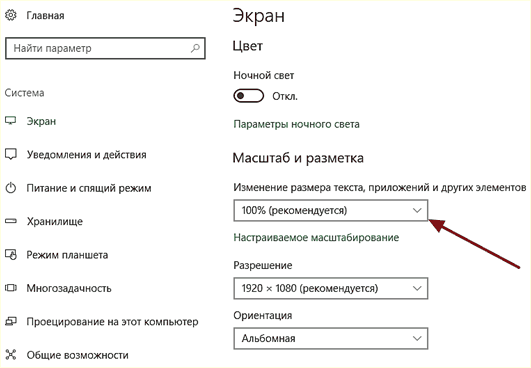Click the Масштаб и разметка heading
The image size is (531, 368).
[x=298, y=158]
